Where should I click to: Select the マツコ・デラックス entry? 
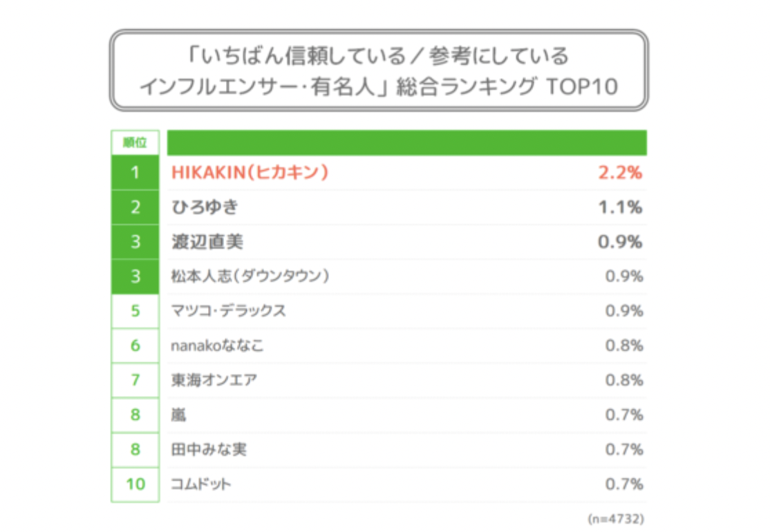[x=228, y=311]
